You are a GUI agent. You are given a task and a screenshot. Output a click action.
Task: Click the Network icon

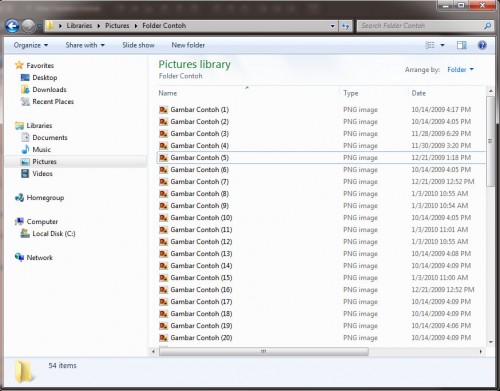point(19,257)
